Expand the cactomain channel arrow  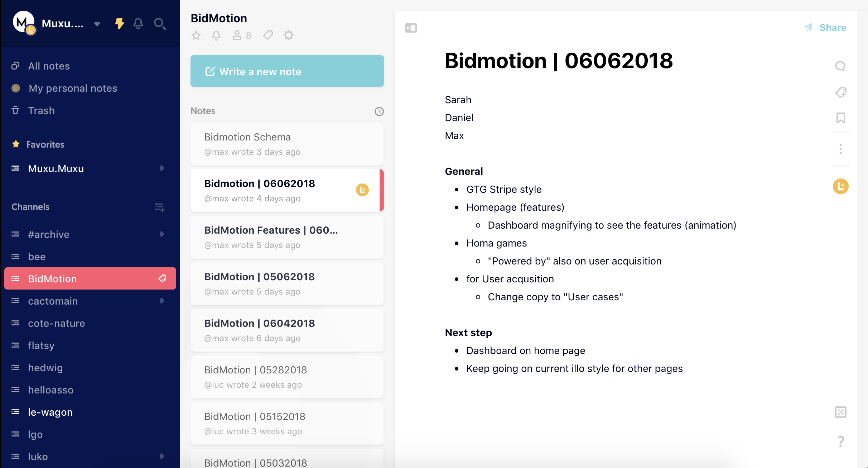click(x=162, y=301)
